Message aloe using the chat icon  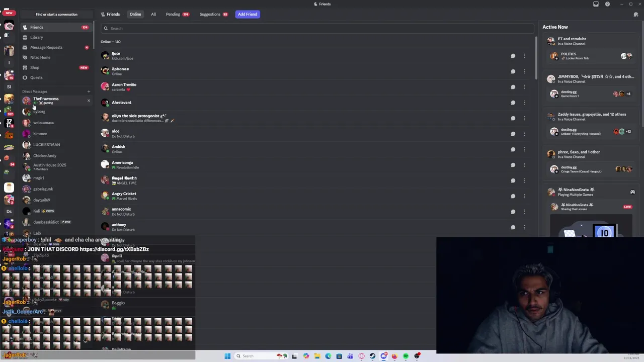(x=513, y=134)
